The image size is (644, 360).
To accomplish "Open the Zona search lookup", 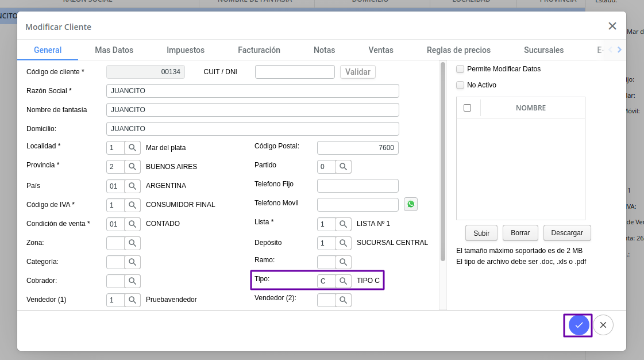I will point(132,243).
